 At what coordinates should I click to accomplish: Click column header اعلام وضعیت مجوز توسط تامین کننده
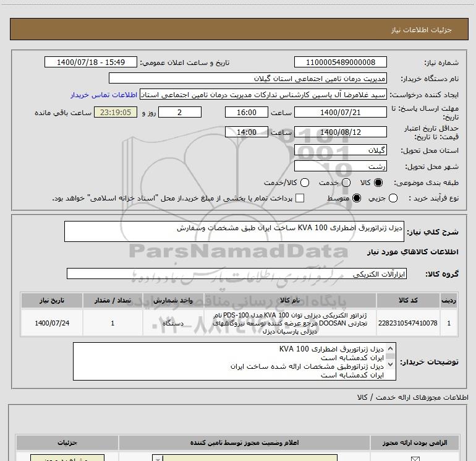pos(244,442)
